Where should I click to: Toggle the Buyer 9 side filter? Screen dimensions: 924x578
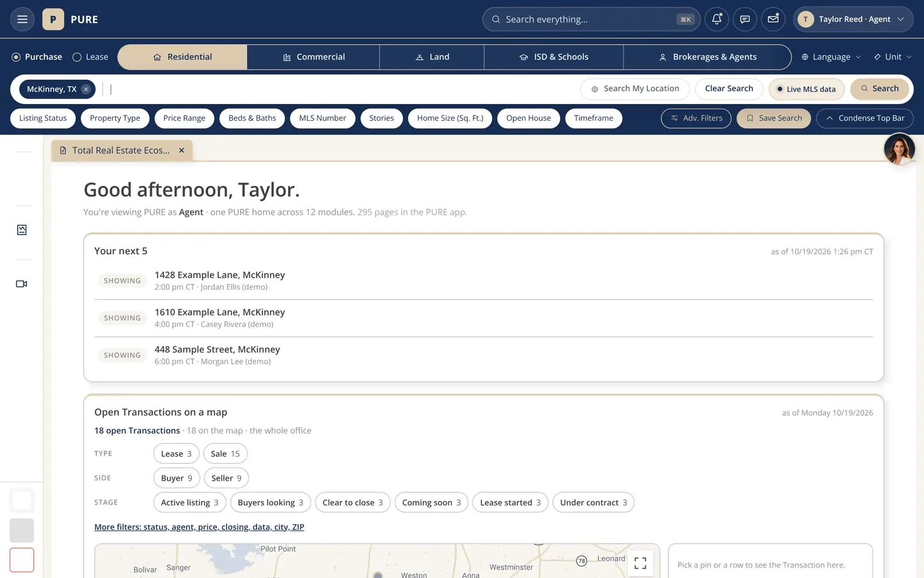[176, 478]
